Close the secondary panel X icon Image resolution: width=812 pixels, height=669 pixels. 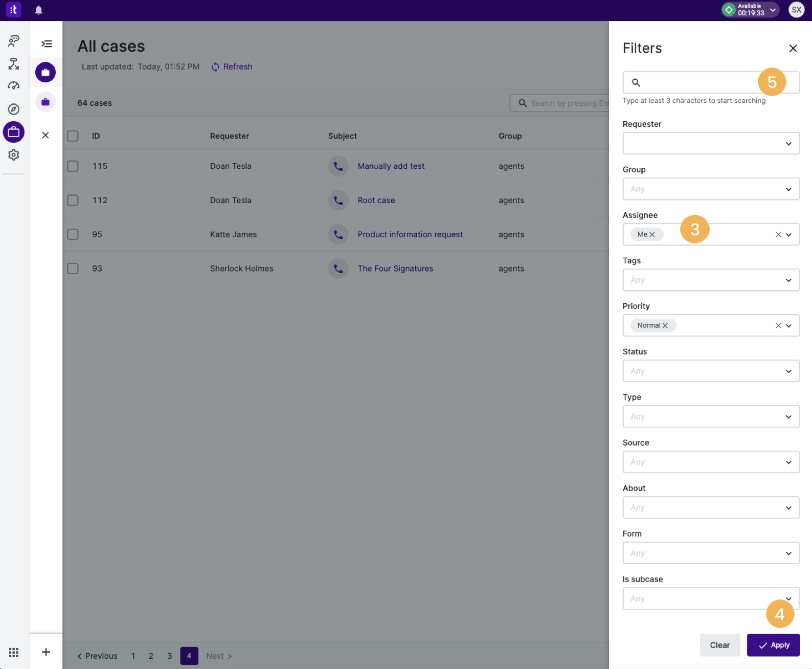[46, 135]
